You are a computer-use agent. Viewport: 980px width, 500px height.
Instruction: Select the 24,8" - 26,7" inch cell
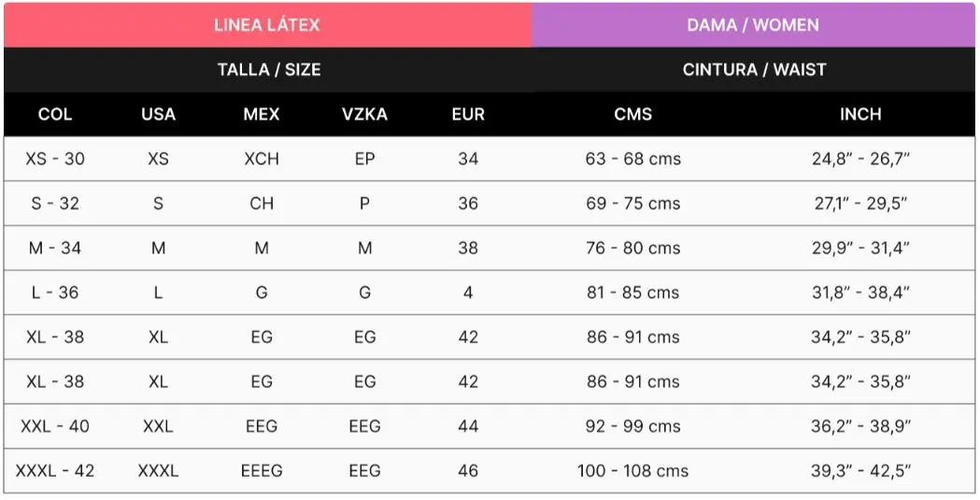pyautogui.click(x=860, y=159)
